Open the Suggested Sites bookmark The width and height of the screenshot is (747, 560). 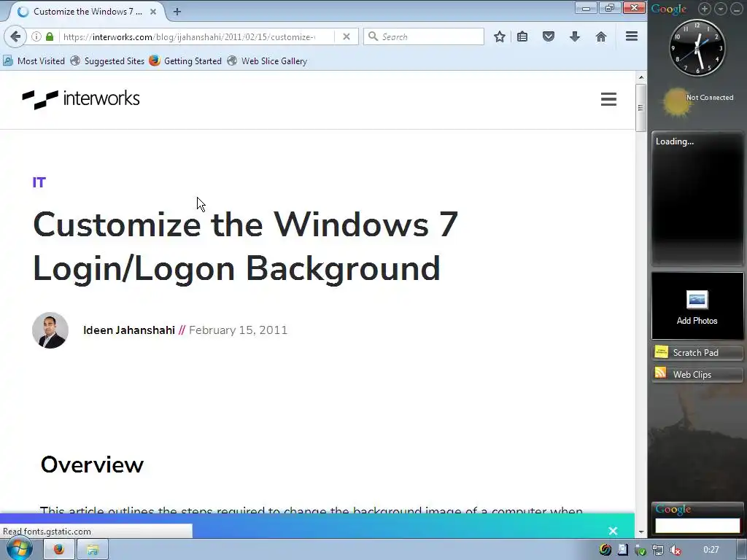tap(107, 61)
